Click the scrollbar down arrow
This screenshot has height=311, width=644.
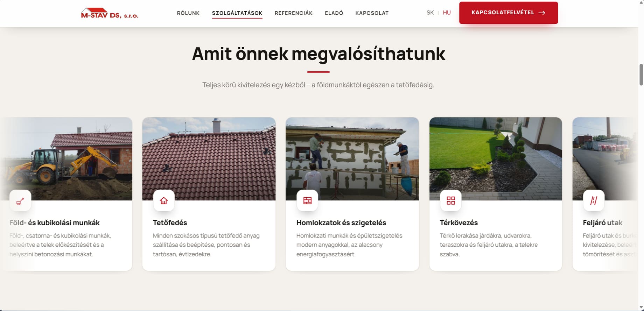coord(641,308)
